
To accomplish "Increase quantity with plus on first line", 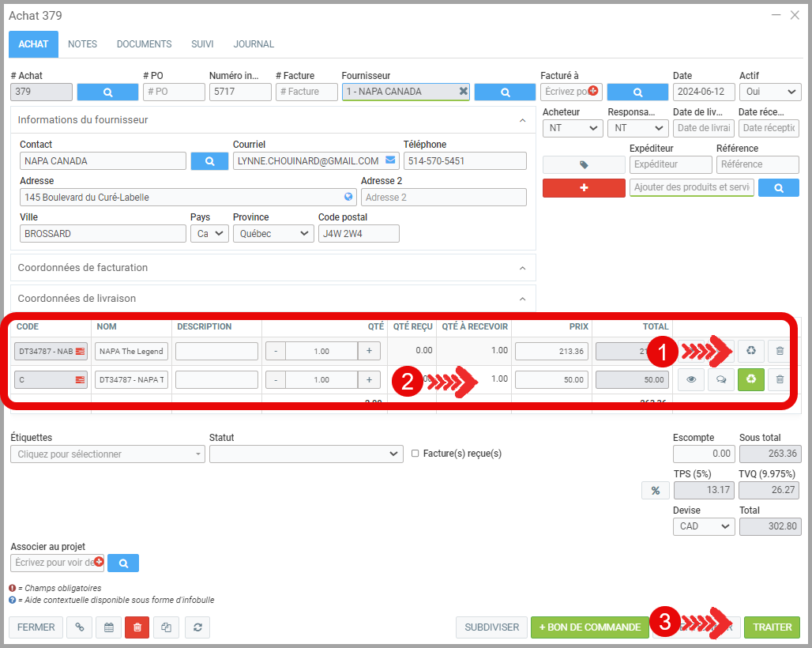I will 369,351.
